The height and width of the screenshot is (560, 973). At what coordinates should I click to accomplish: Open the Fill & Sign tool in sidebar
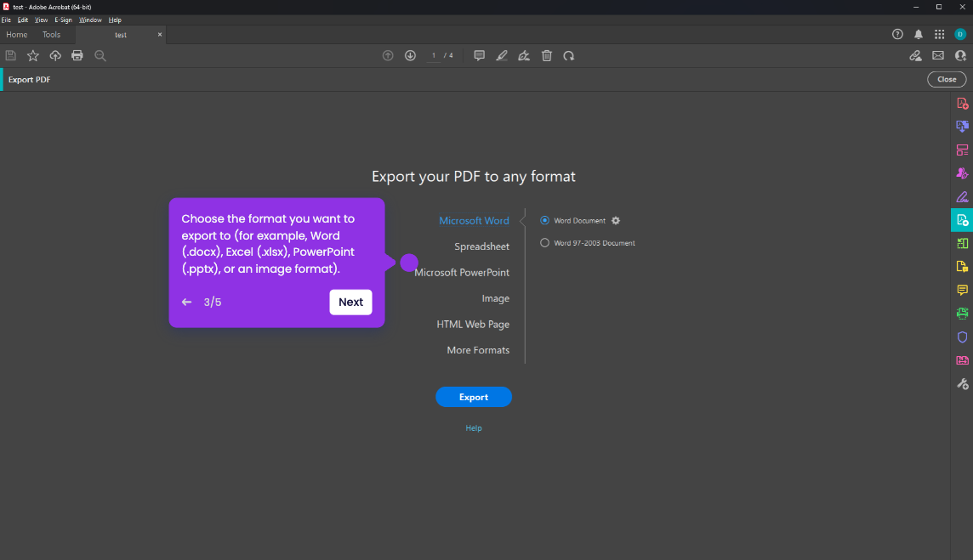pyautogui.click(x=963, y=197)
